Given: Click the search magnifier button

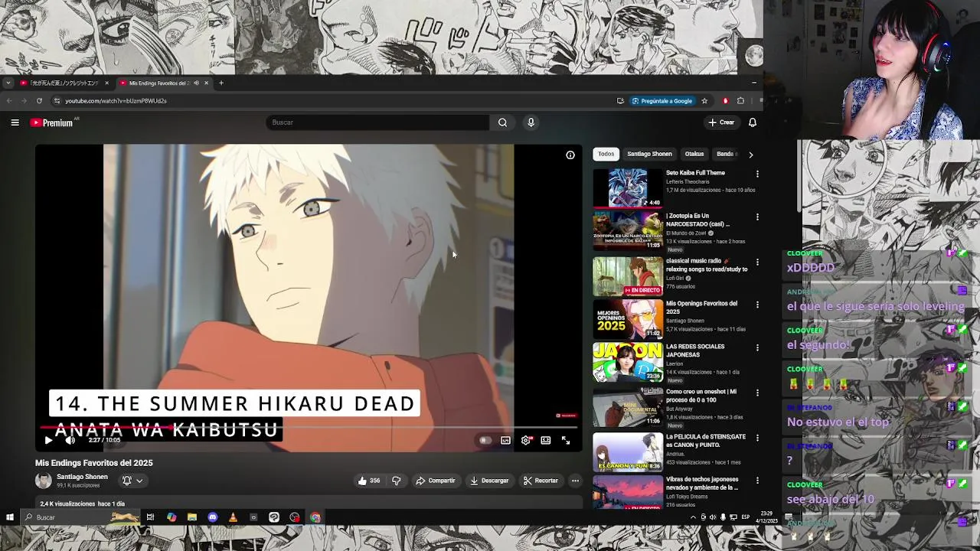Looking at the screenshot, I should 502,122.
